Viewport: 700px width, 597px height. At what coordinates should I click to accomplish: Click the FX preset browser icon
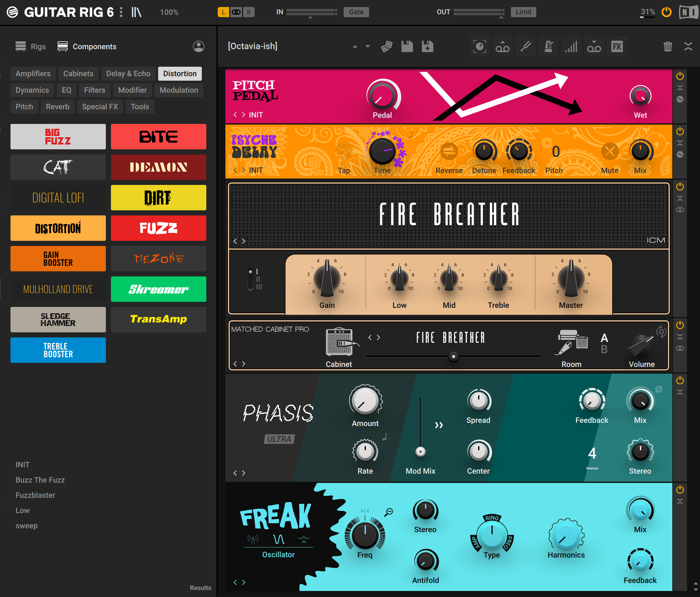point(617,46)
